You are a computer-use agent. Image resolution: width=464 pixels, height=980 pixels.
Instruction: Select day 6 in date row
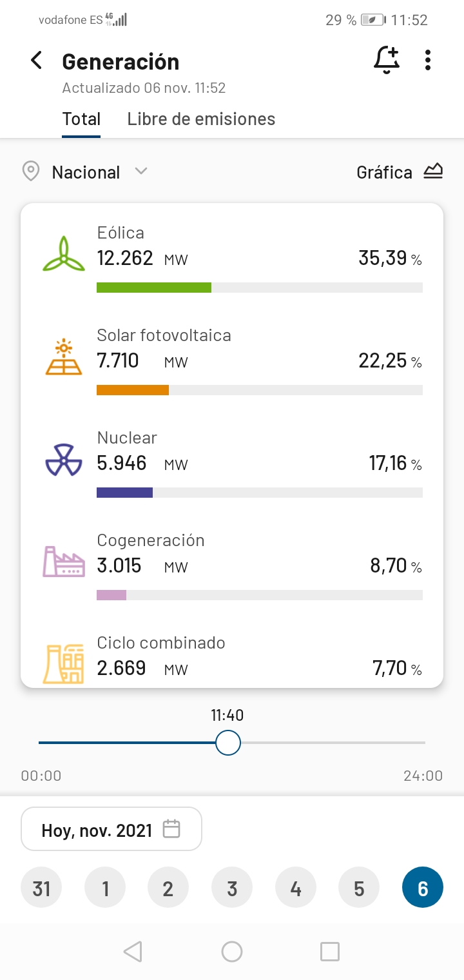tap(423, 888)
